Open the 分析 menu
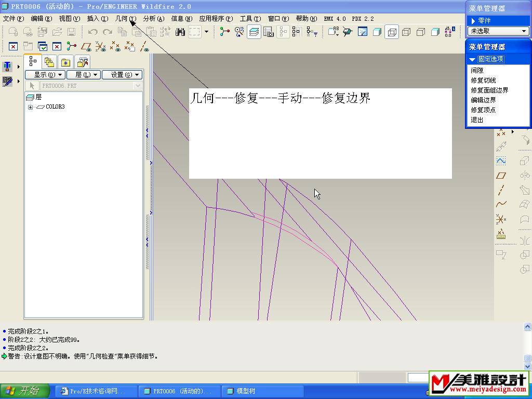 [x=153, y=18]
